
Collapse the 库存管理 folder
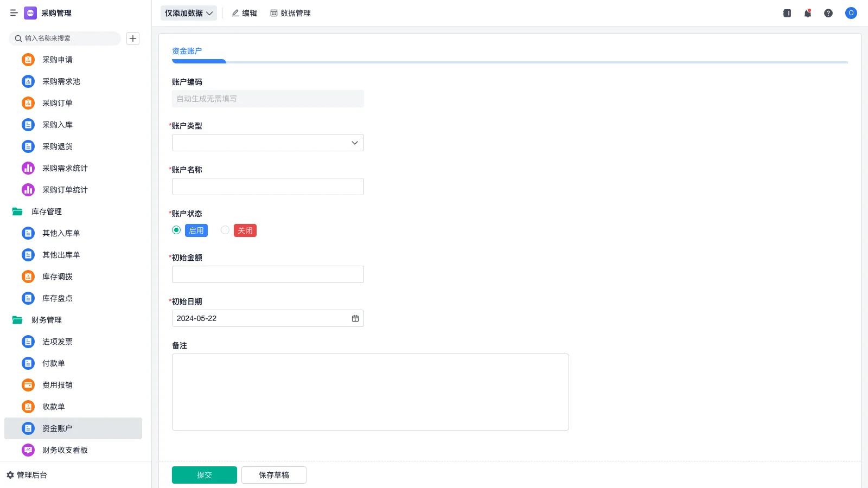point(17,211)
